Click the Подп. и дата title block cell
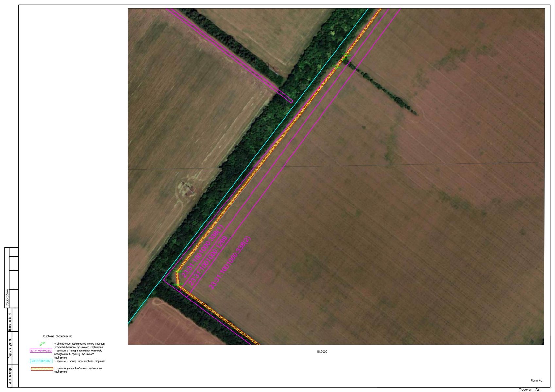Image resolution: width=555 pixels, height=392 pixels. (x=9, y=349)
